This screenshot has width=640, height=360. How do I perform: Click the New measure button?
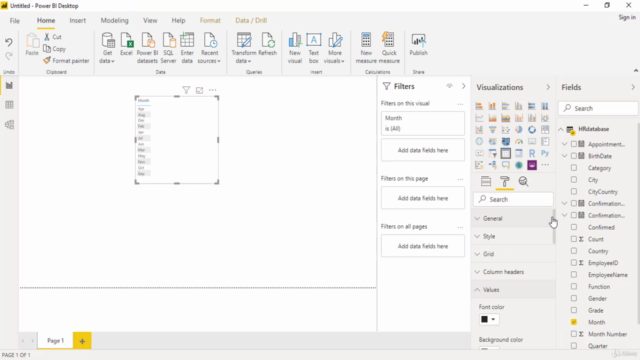tap(366, 48)
